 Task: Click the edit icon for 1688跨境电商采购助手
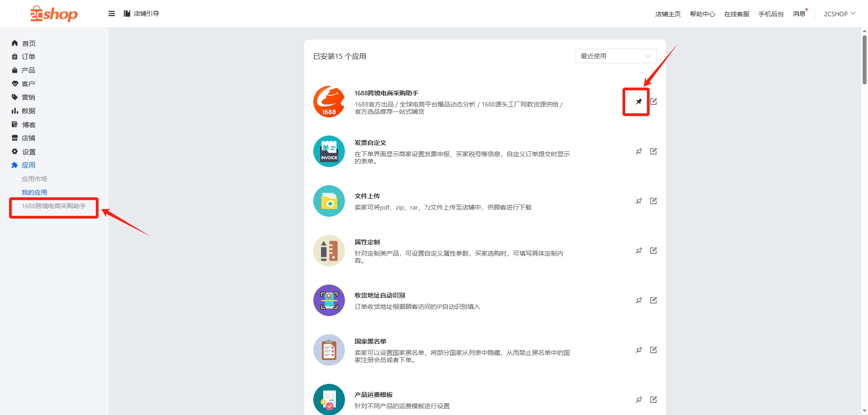coord(653,102)
